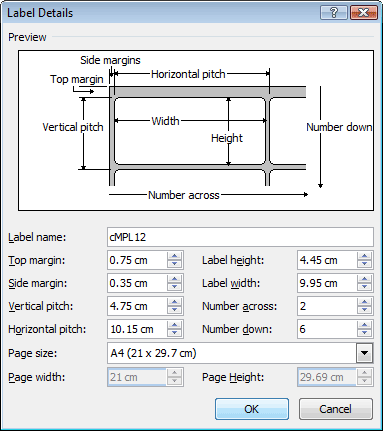The image size is (383, 431).
Task: Dismiss the dialog with Cancel
Action: (x=335, y=409)
